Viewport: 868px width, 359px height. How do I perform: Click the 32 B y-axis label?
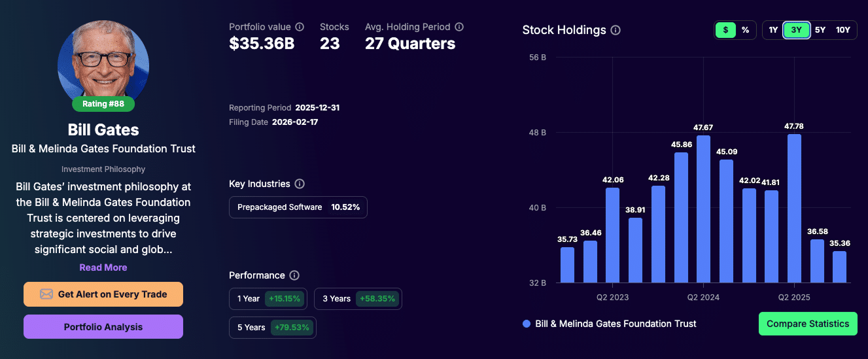(x=538, y=283)
